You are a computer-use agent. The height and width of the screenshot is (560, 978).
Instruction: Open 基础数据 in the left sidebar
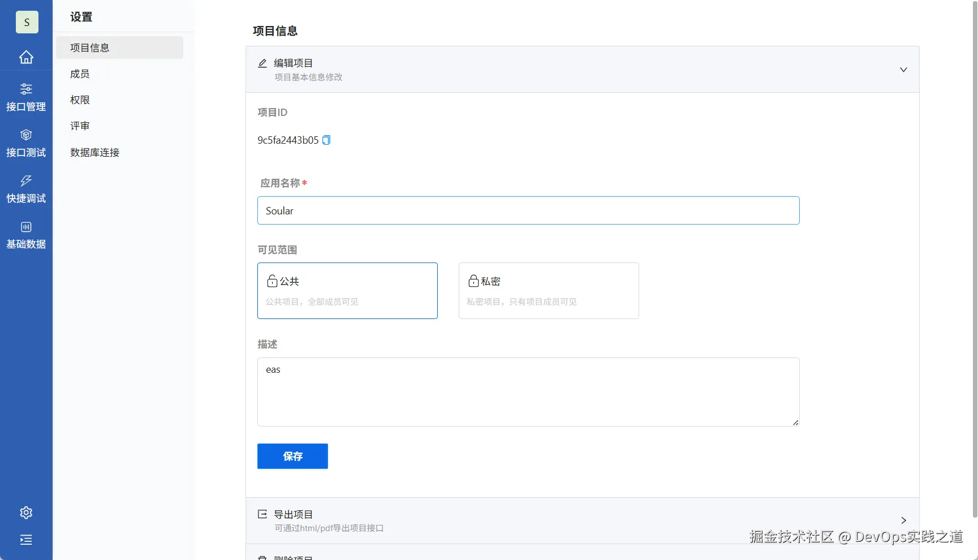(26, 235)
